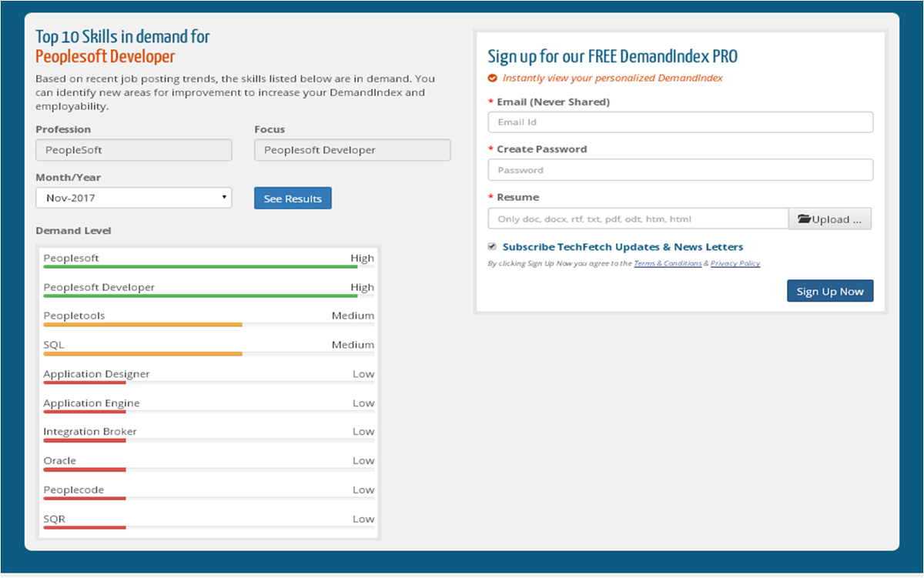Click the High level text for Peoplesoft
924x578 pixels.
click(362, 258)
